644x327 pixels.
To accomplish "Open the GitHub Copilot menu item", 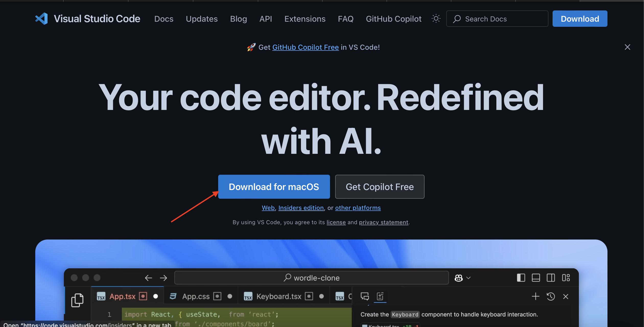I will [393, 19].
